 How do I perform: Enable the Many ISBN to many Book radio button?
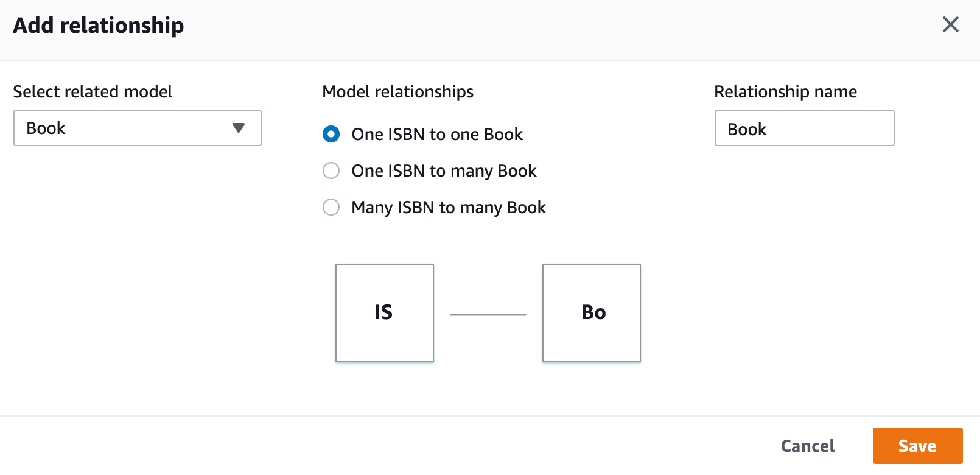point(331,207)
